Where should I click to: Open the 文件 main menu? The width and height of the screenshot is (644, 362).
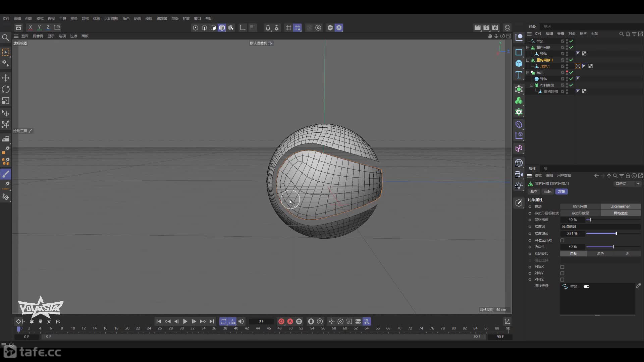6,19
